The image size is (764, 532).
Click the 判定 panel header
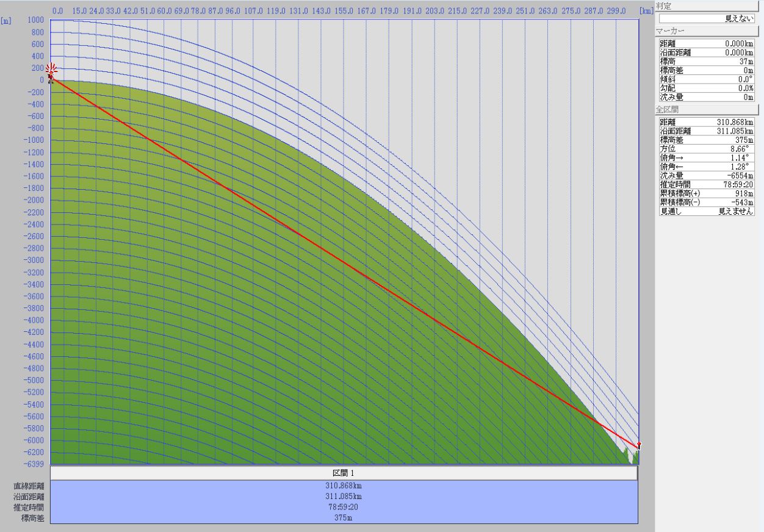tap(705, 6)
